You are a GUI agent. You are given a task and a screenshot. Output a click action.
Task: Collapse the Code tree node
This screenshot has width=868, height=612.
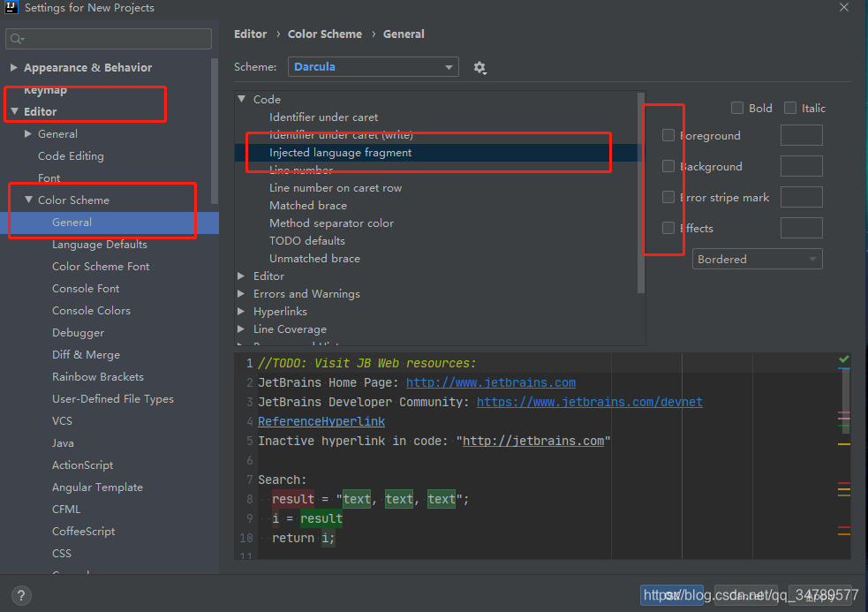tap(241, 99)
